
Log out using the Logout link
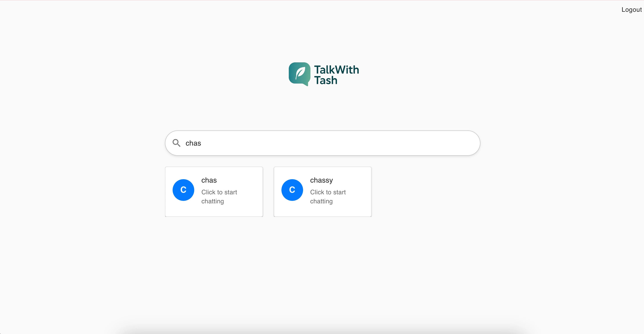pos(632,9)
